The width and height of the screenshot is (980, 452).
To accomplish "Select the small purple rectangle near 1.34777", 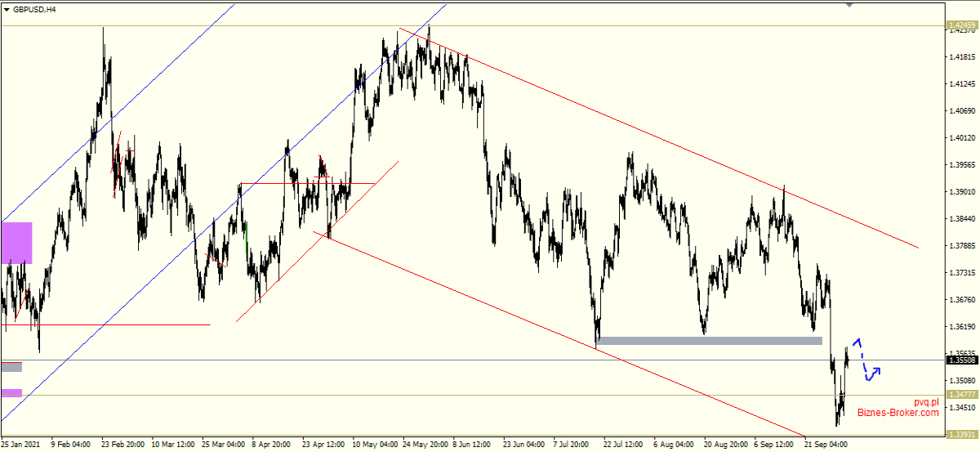I will (x=11, y=393).
